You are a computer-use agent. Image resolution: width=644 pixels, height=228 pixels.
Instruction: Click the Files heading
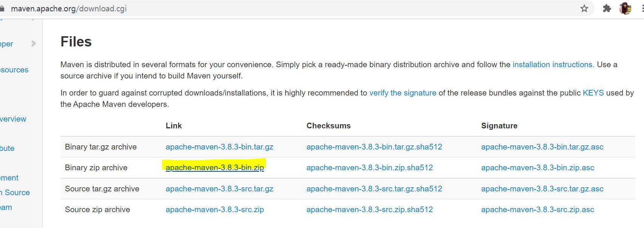click(76, 42)
